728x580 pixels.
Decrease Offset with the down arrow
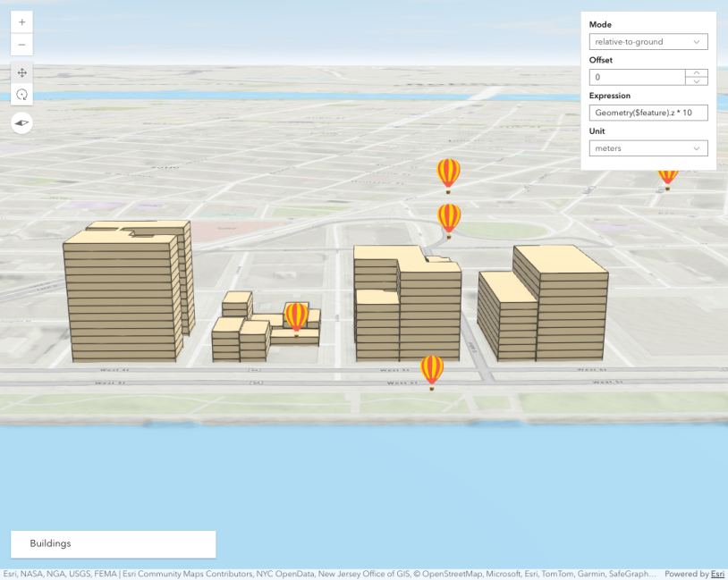point(697,81)
